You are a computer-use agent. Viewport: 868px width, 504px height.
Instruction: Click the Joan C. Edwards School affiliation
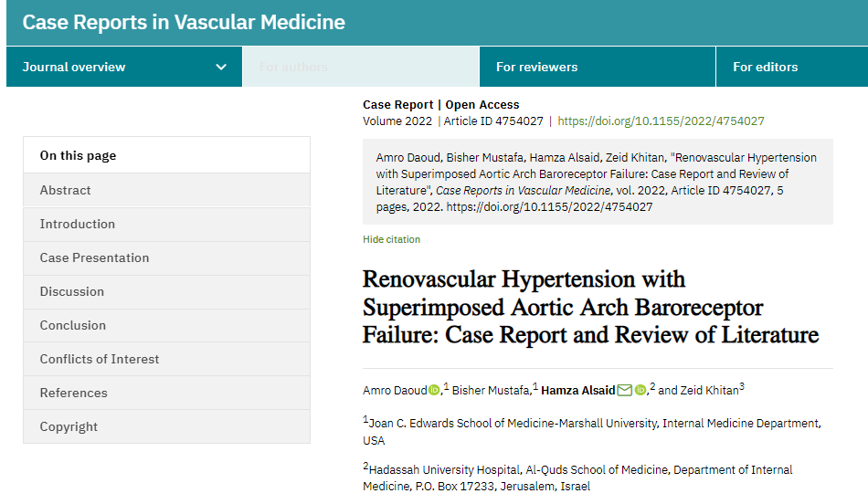(x=592, y=432)
